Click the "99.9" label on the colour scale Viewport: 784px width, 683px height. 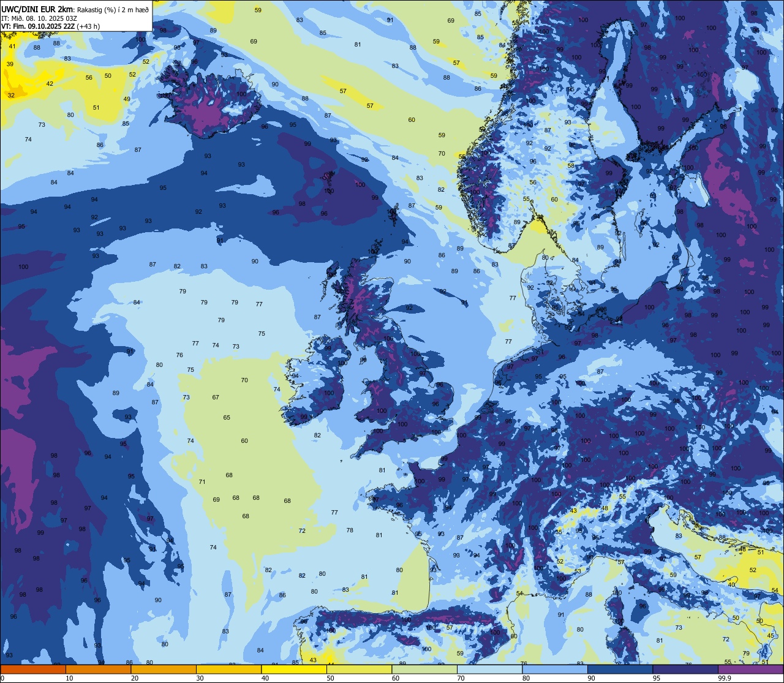724,678
